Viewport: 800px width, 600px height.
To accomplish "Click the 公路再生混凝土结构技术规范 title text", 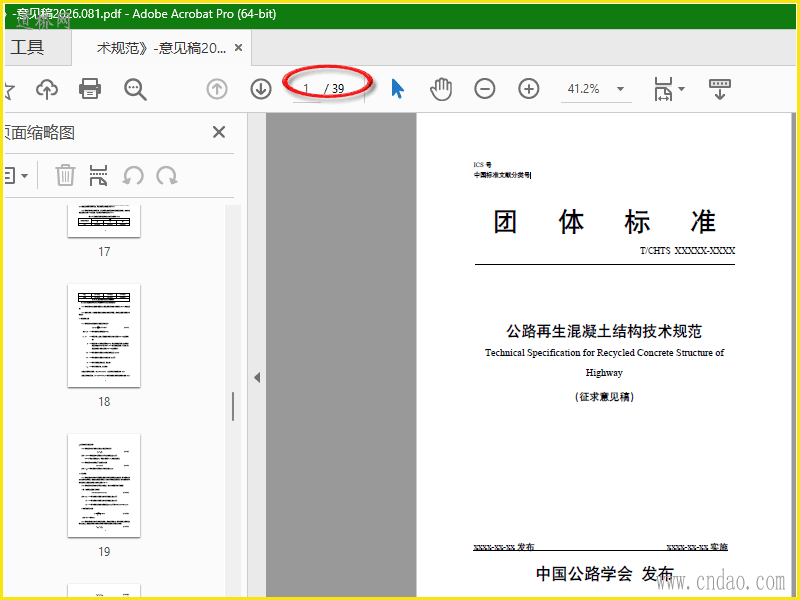I will [x=604, y=331].
